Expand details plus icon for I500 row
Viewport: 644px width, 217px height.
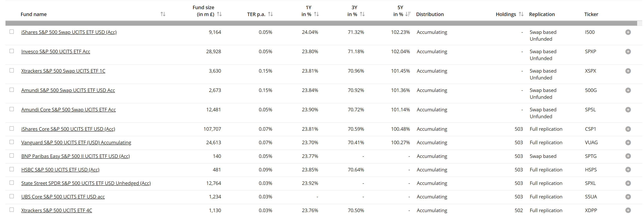pos(628,32)
